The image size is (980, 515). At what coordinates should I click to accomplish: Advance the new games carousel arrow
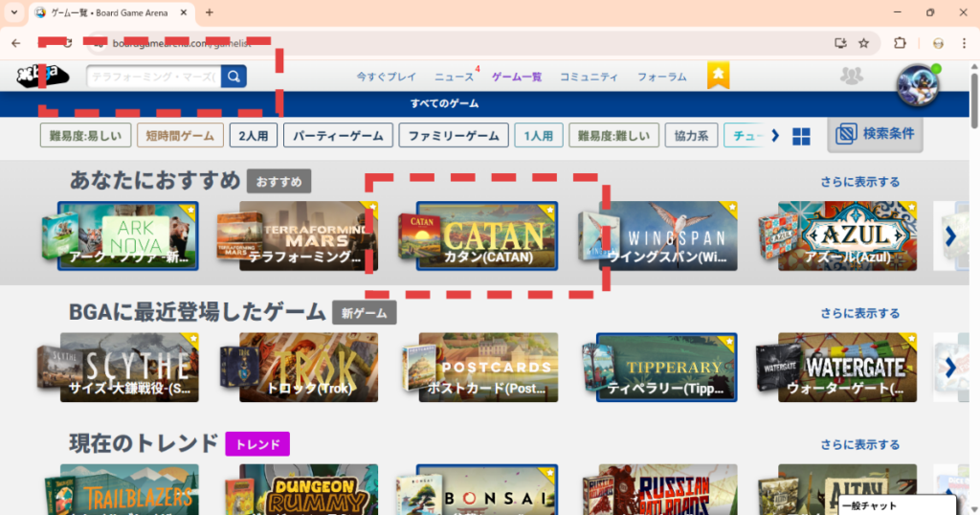tap(950, 367)
